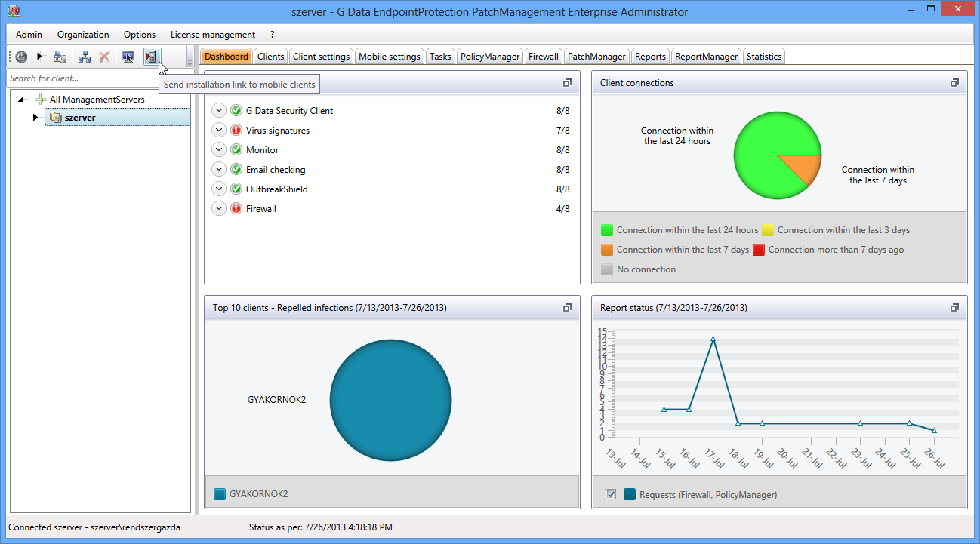Maximize the Client connections panel
980x544 pixels.
[x=954, y=83]
